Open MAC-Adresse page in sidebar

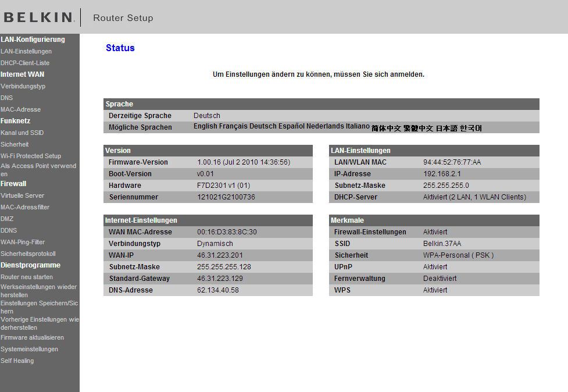[21, 109]
